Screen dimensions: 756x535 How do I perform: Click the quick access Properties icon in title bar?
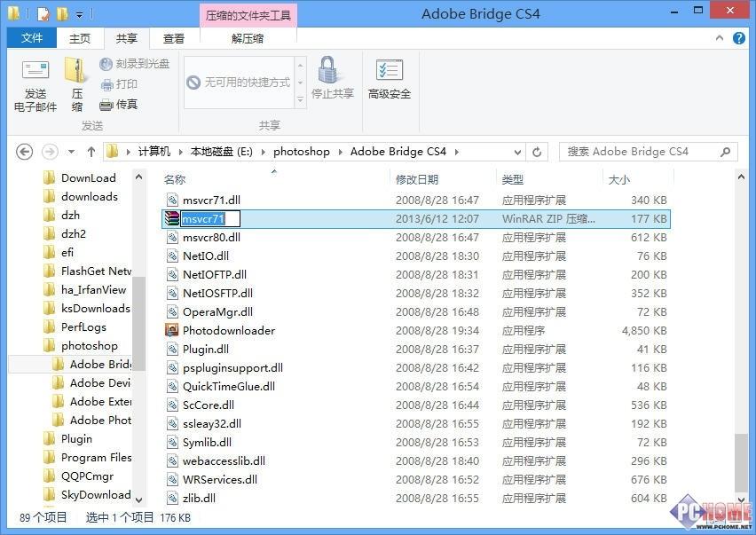(43, 14)
